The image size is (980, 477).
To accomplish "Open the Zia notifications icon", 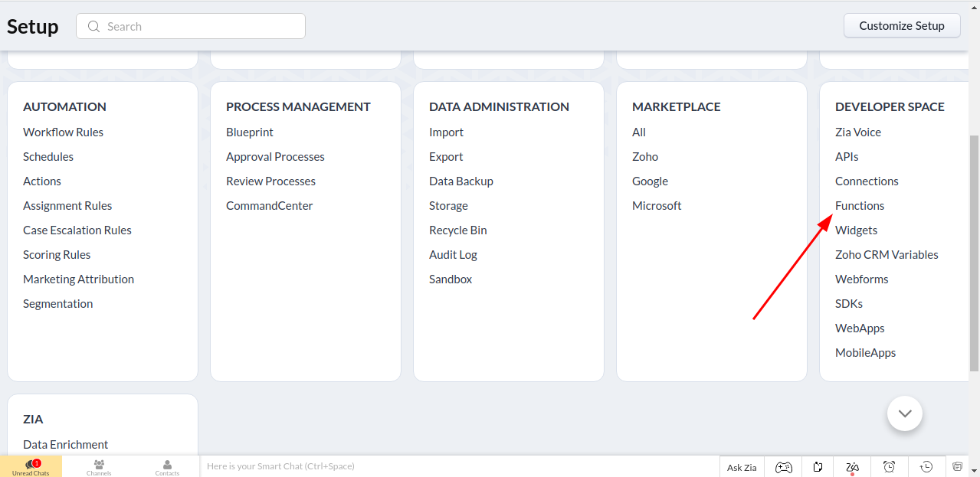I will coord(853,467).
